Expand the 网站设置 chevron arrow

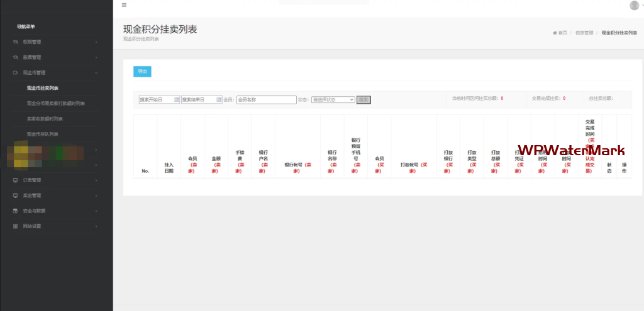(96, 226)
